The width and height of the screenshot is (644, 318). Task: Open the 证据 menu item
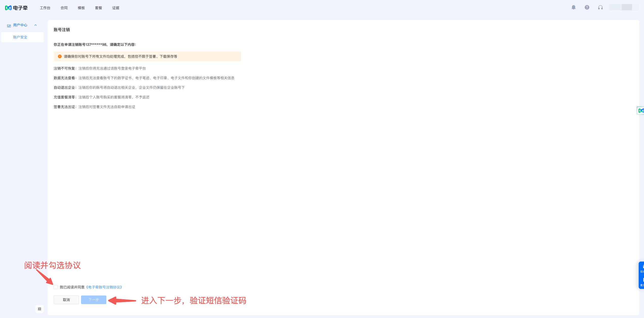(116, 8)
